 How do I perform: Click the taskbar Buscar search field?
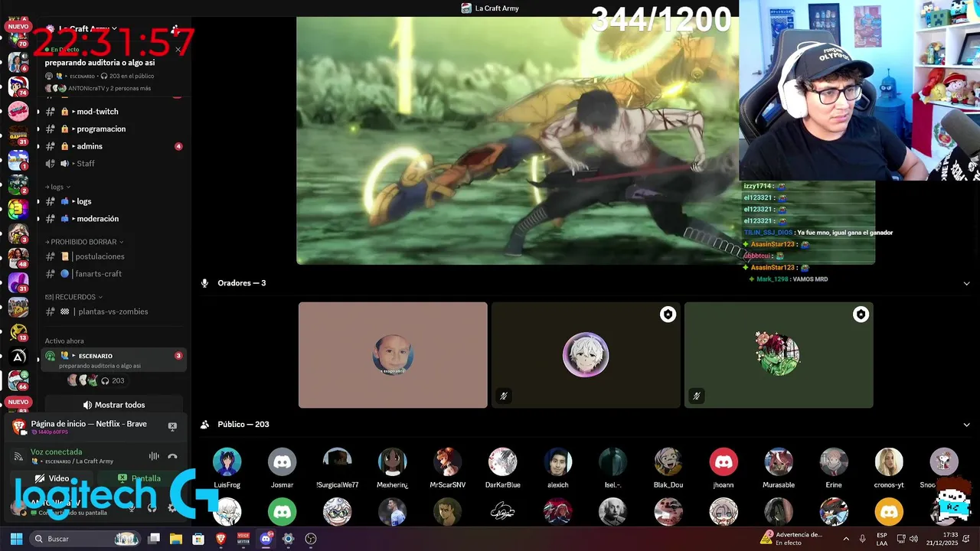[87, 539]
